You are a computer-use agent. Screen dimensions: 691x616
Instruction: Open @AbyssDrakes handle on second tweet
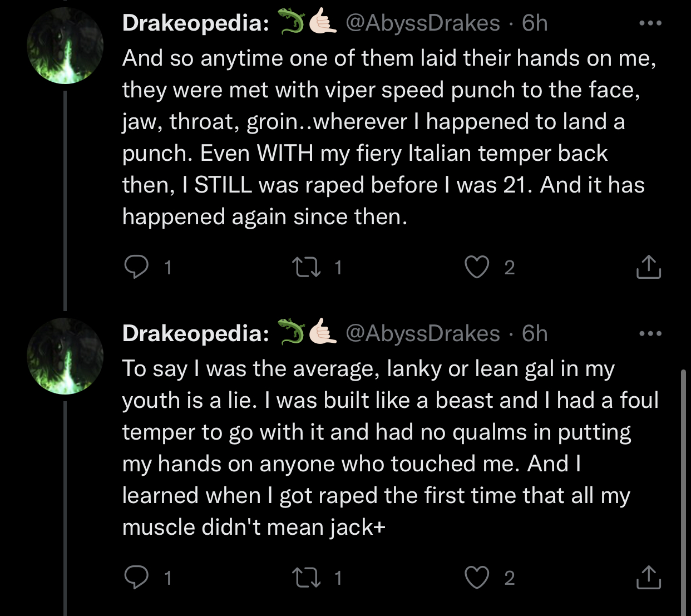click(423, 333)
